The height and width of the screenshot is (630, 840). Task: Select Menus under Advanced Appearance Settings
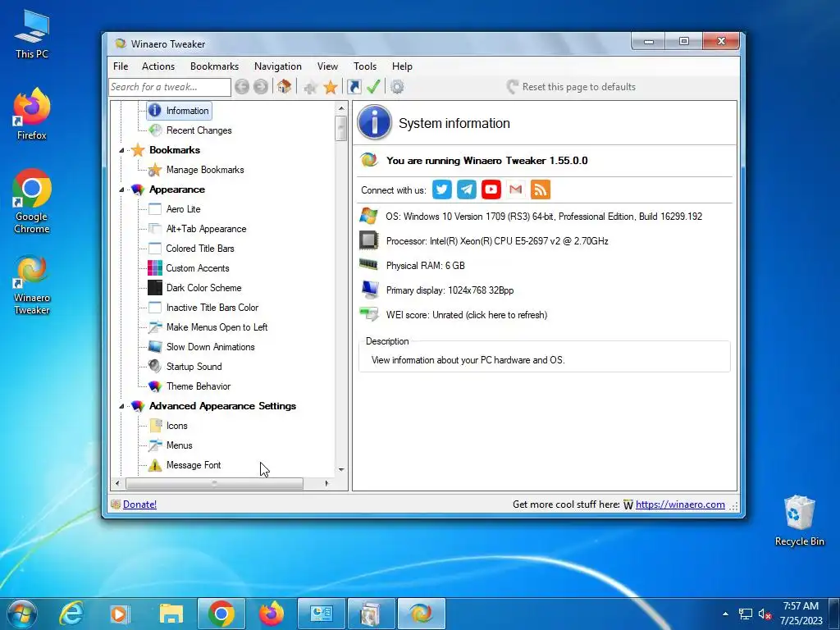click(x=179, y=445)
